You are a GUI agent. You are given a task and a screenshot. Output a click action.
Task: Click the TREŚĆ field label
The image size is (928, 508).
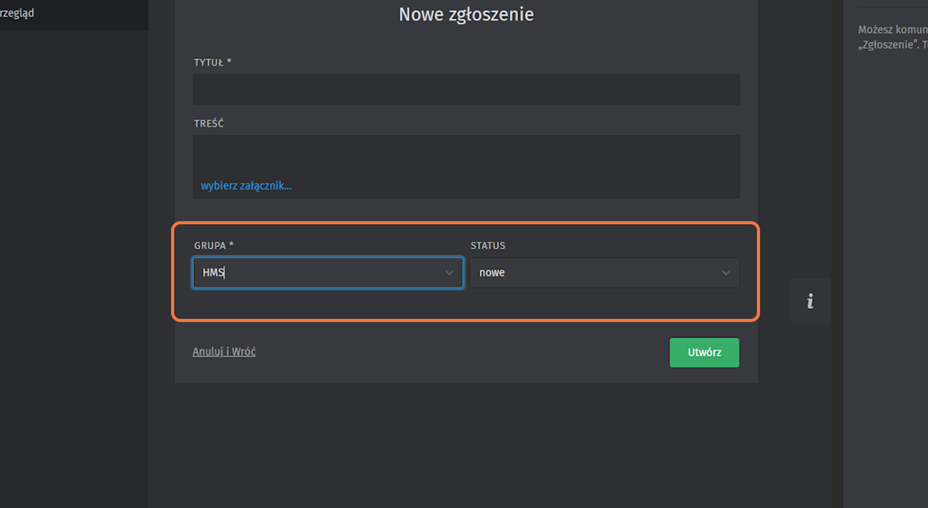[x=208, y=124]
